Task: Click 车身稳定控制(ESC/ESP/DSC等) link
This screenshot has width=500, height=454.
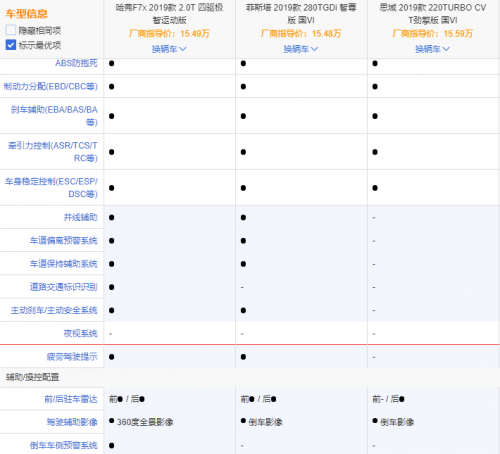Action: tap(51, 188)
